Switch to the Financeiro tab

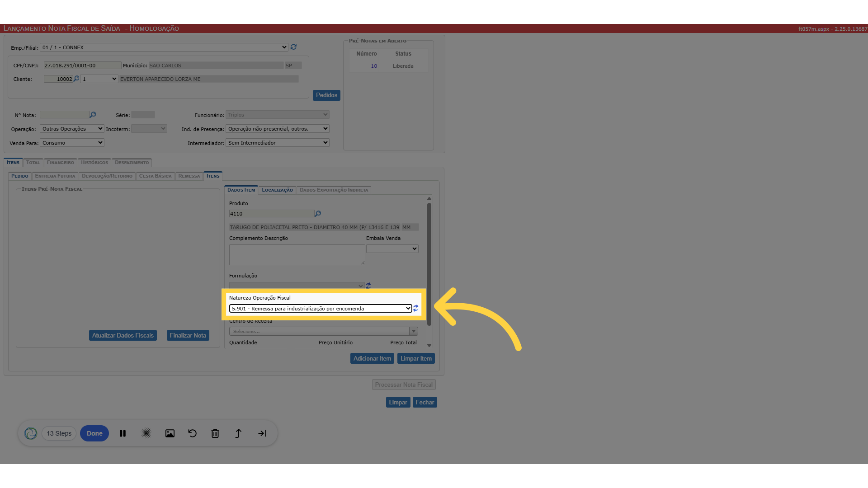coord(61,162)
